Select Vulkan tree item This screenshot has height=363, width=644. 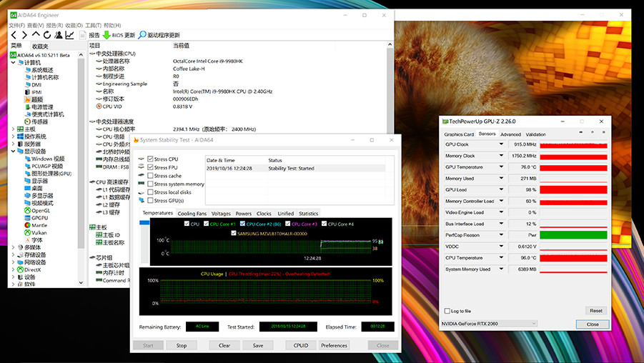[39, 232]
